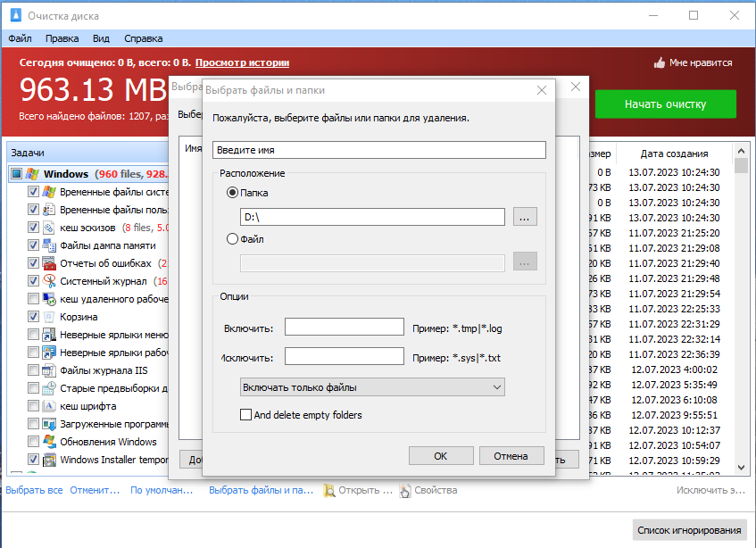
Task: Click Отменит… link in bottom bar
Action: pos(95,490)
